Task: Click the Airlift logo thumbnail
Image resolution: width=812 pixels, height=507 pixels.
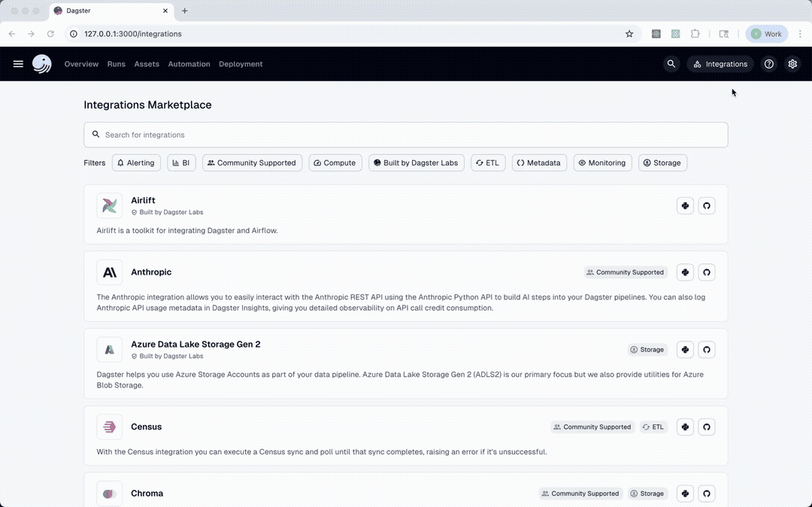Action: point(109,205)
